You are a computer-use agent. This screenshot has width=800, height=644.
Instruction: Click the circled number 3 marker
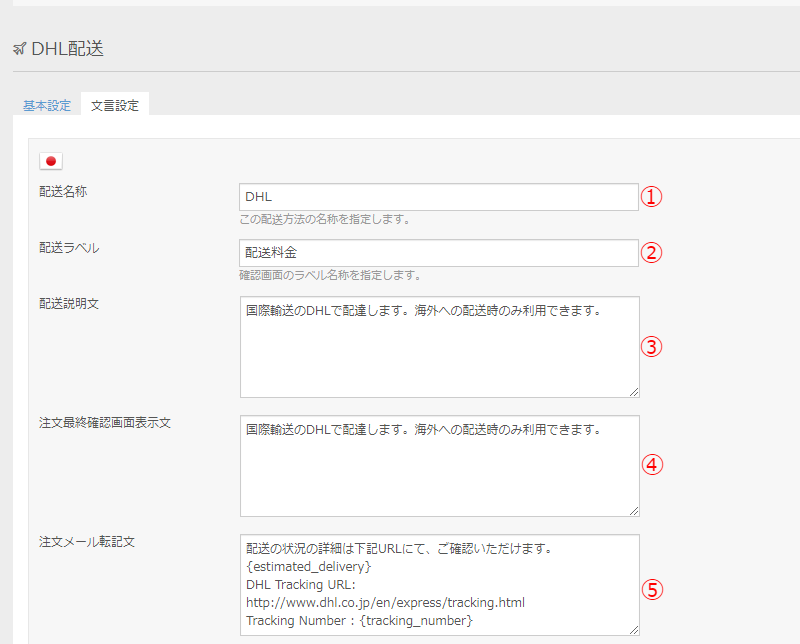(x=652, y=347)
